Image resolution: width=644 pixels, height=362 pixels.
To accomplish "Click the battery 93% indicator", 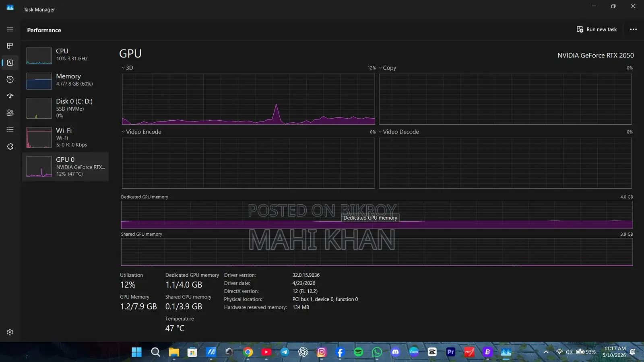I will click(x=586, y=352).
